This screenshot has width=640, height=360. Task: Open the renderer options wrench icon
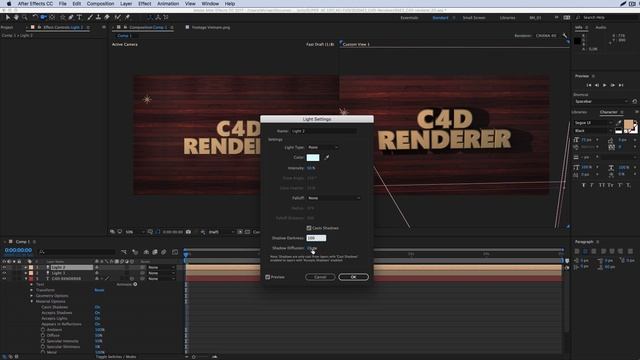pos(565,36)
